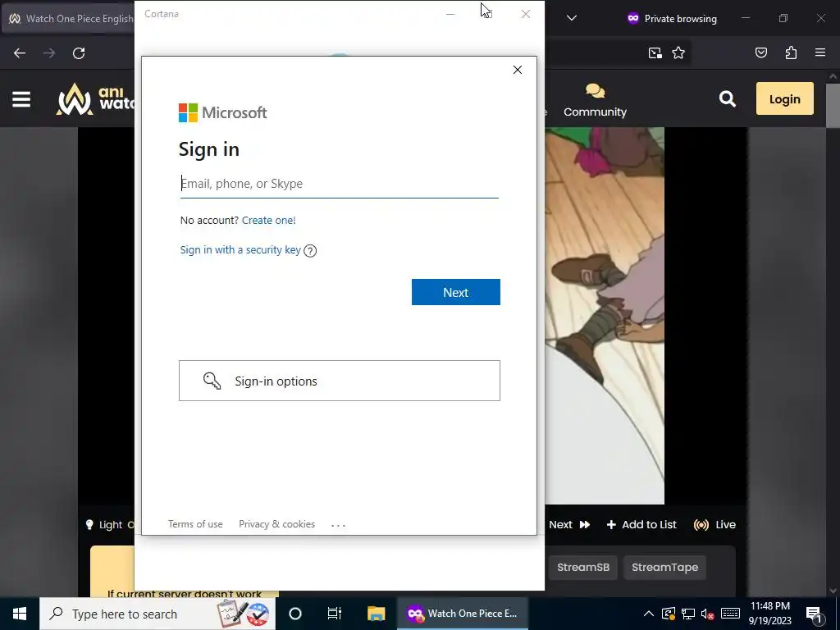Open the Community section
Viewport: 840px width, 630px height.
(596, 100)
